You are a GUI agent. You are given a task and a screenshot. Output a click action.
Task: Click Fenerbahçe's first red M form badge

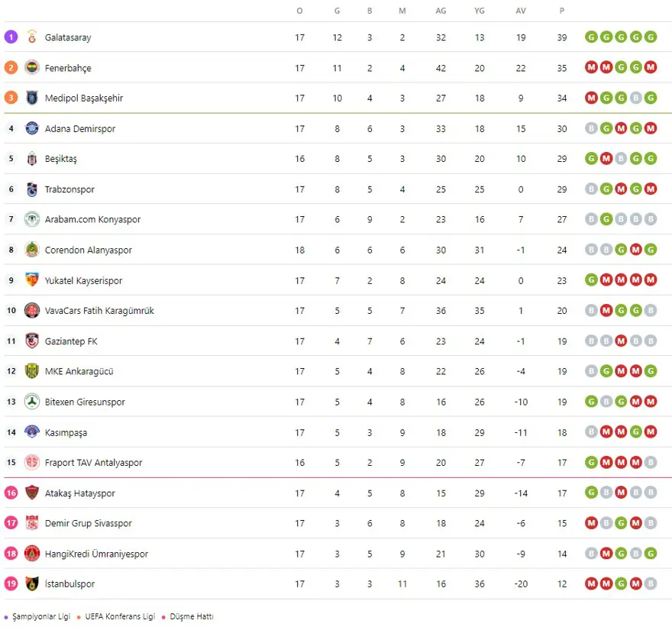tap(591, 68)
